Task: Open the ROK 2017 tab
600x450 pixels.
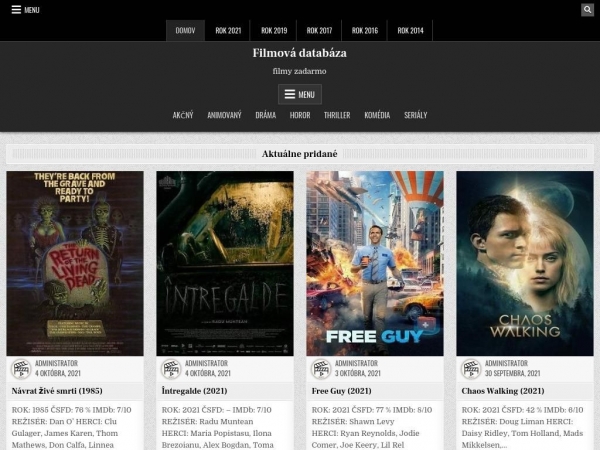Action: [319, 31]
